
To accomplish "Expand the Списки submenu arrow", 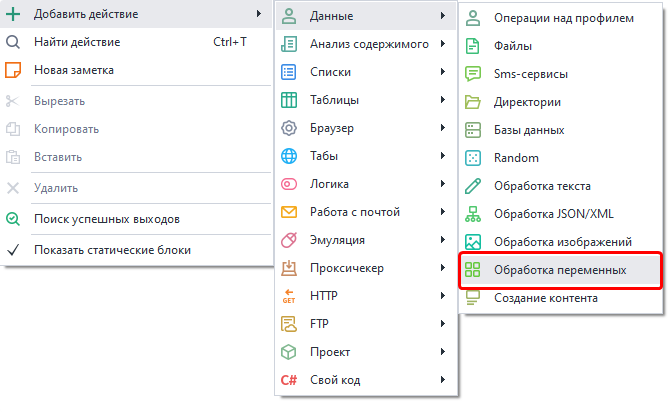I will (441, 72).
